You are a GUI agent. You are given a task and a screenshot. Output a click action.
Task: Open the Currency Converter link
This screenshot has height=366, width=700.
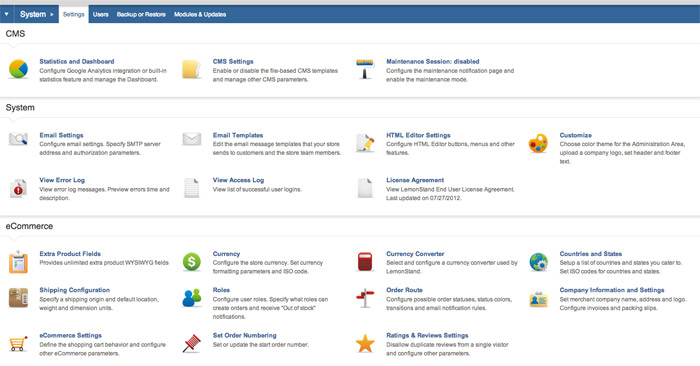pyautogui.click(x=415, y=254)
